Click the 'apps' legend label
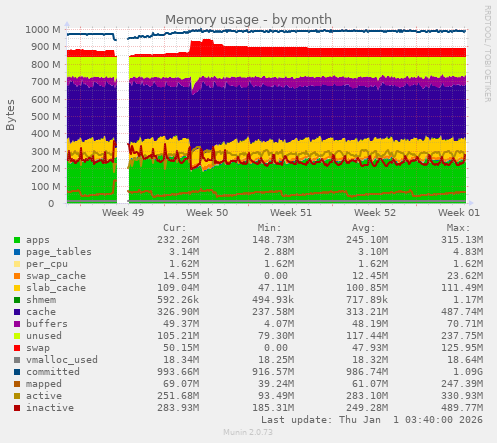The width and height of the screenshot is (497, 443). click(x=38, y=240)
